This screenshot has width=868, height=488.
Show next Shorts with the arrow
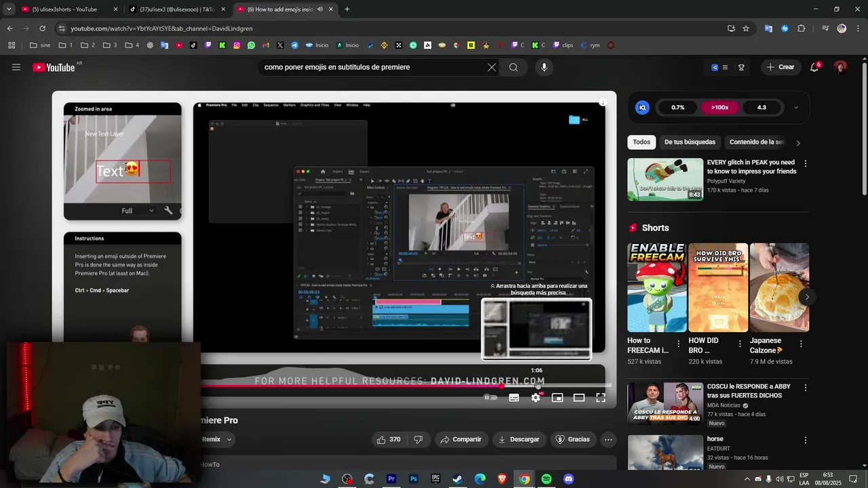807,297
